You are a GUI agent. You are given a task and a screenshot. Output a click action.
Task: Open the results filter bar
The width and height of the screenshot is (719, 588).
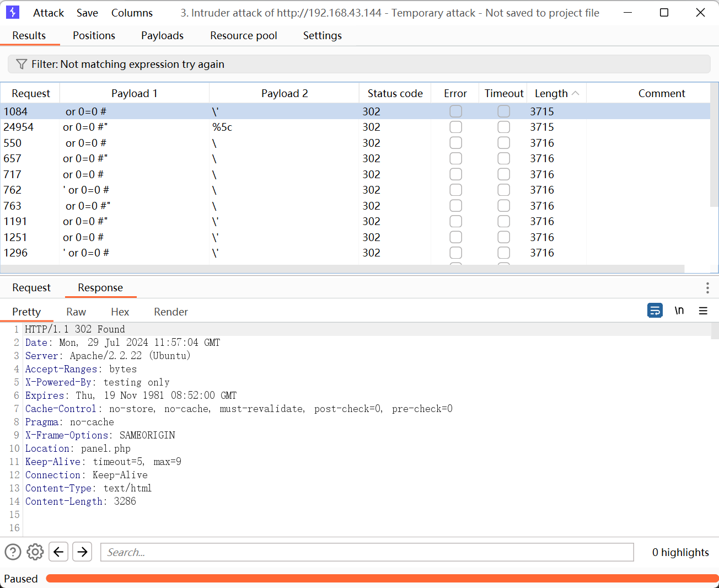coord(359,64)
